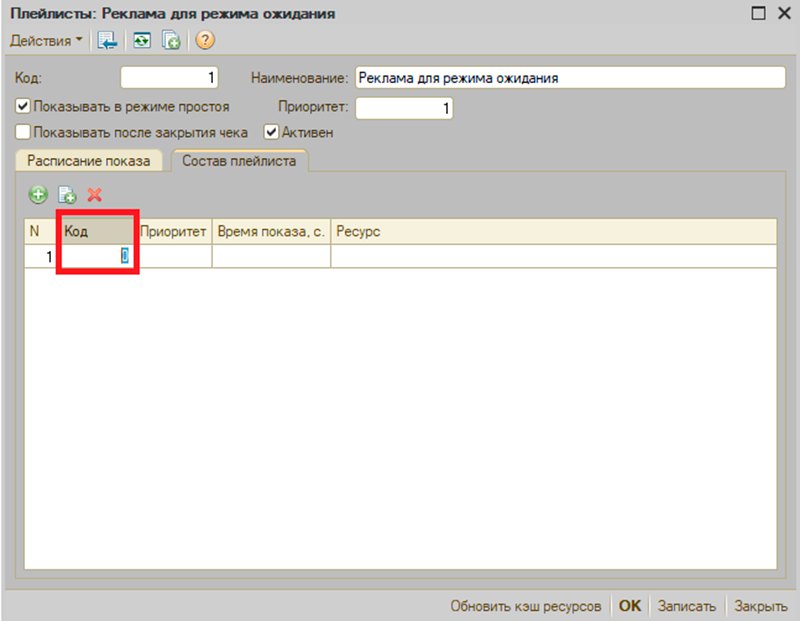The image size is (800, 621).
Task: Open the Действия dropdown menu
Action: (46, 40)
